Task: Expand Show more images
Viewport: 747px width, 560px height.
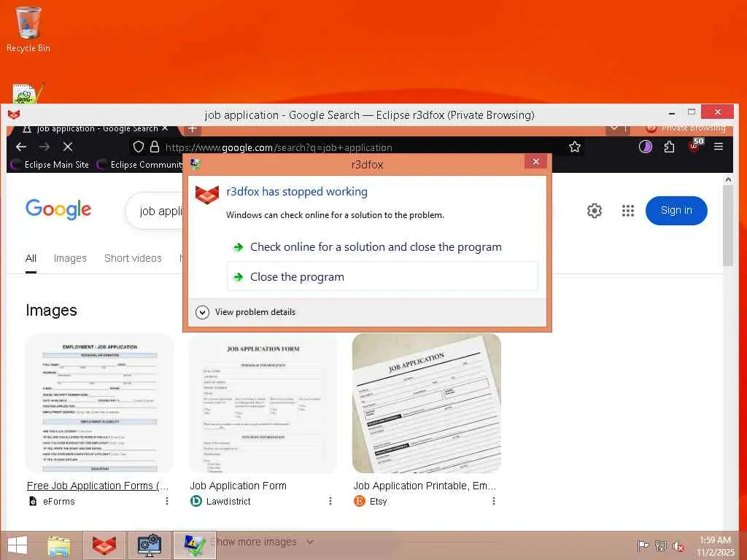Action: (x=262, y=542)
